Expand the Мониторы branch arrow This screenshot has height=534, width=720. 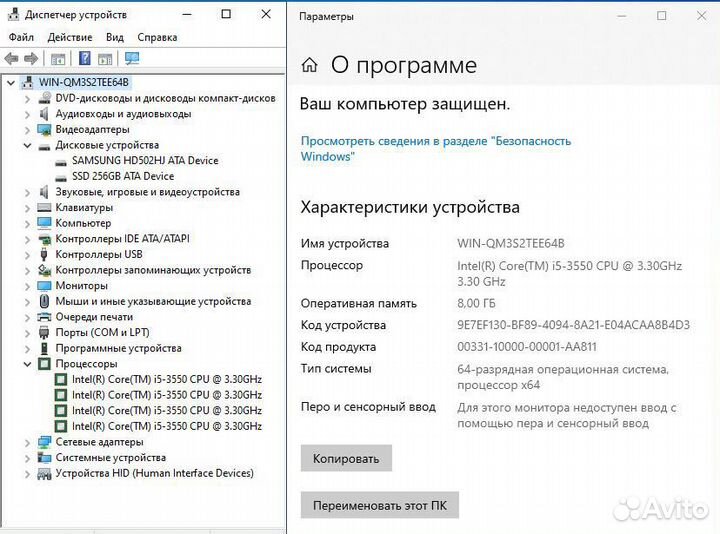click(28, 286)
